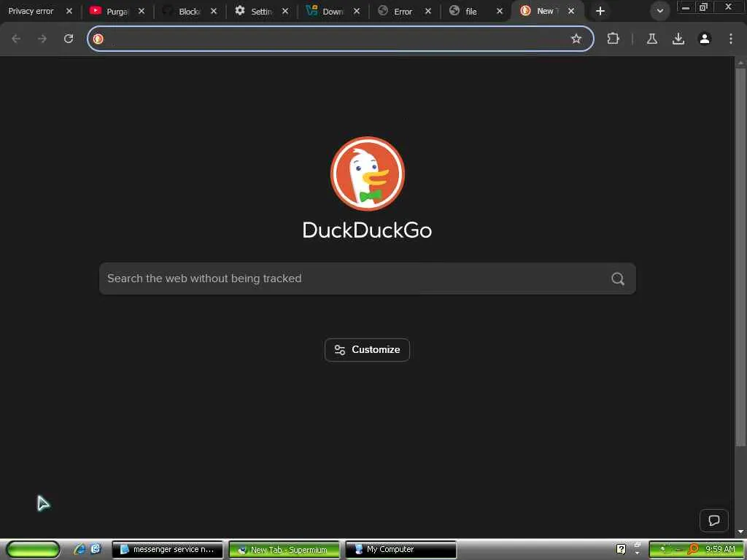Close the Privacy error tab
The image size is (747, 560).
tap(69, 11)
